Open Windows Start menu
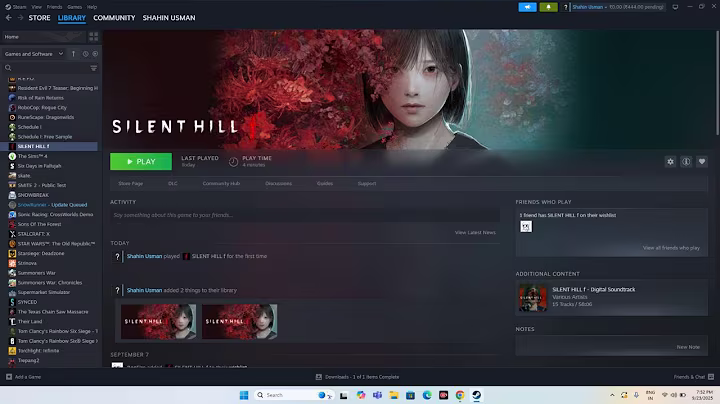The width and height of the screenshot is (720, 404). click(x=244, y=395)
